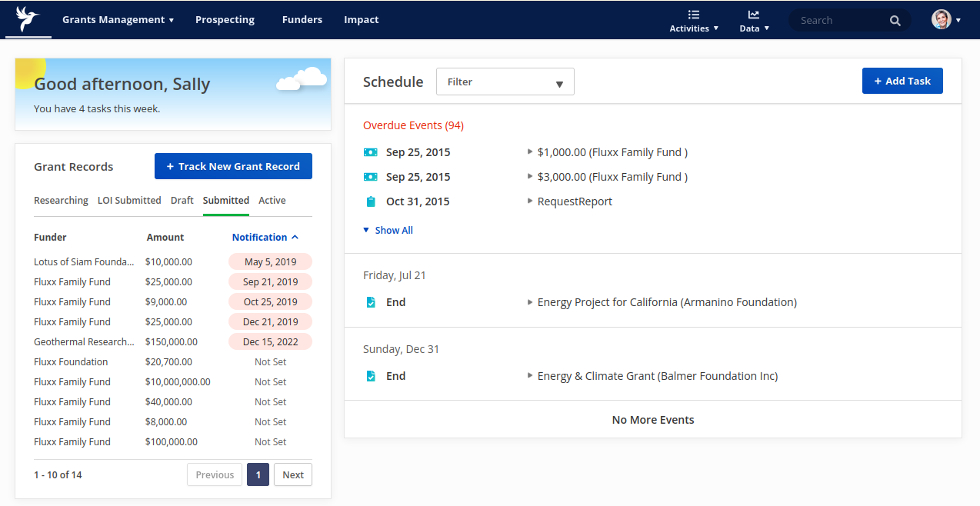Open the Fluxx Foundation grant record
Screen dimensions: 980x506
(71, 361)
